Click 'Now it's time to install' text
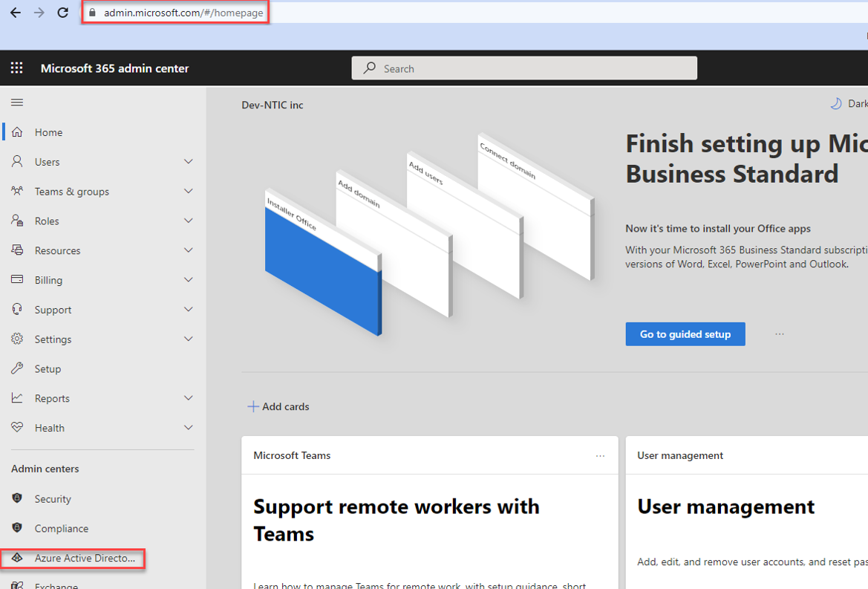 (x=718, y=229)
